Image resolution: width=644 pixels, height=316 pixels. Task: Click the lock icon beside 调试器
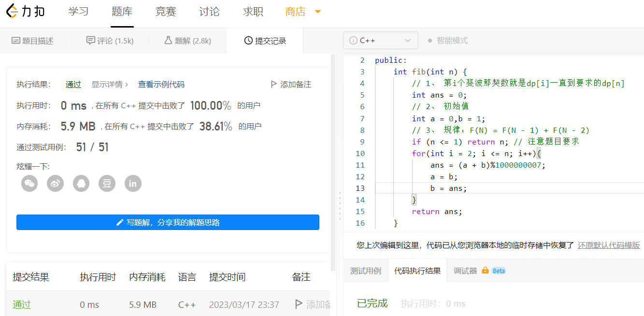485,271
